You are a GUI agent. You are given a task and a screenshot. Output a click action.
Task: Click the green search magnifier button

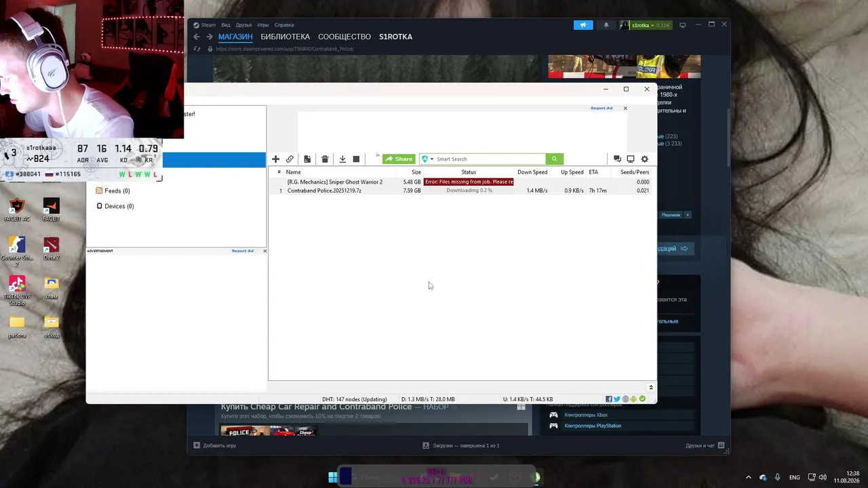coord(554,159)
